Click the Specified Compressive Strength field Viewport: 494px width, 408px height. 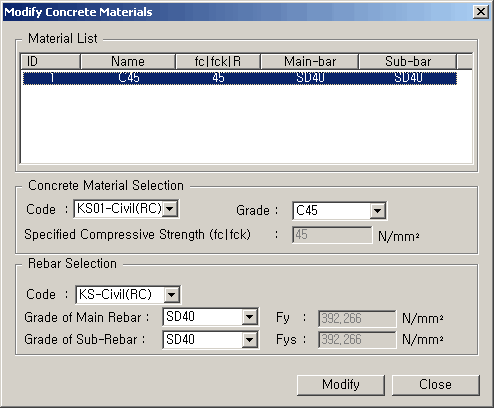tap(332, 235)
